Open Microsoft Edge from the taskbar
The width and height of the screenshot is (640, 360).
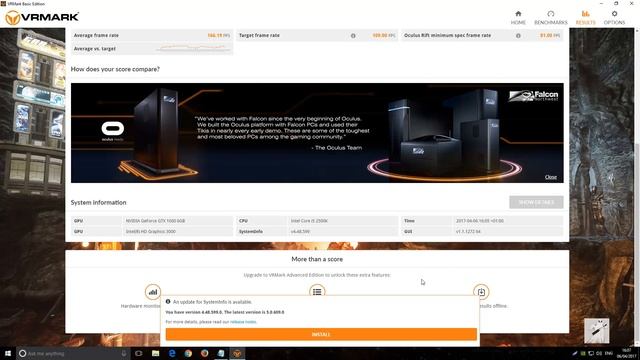(172, 353)
